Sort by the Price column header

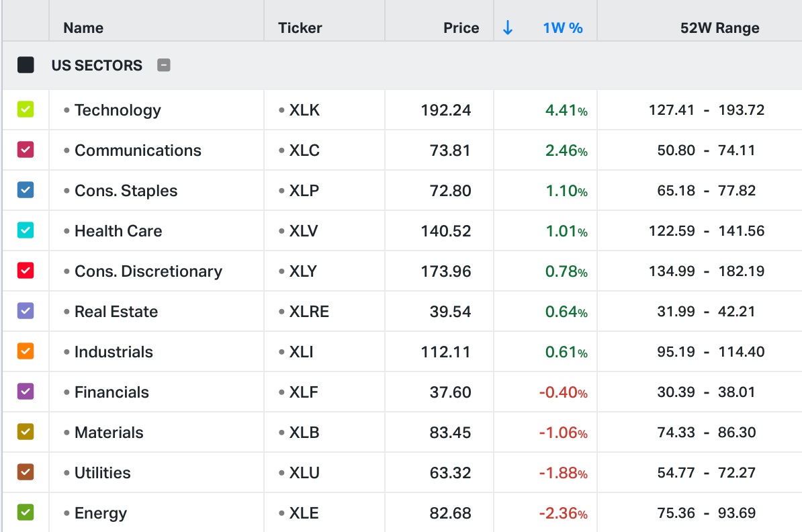(x=461, y=28)
